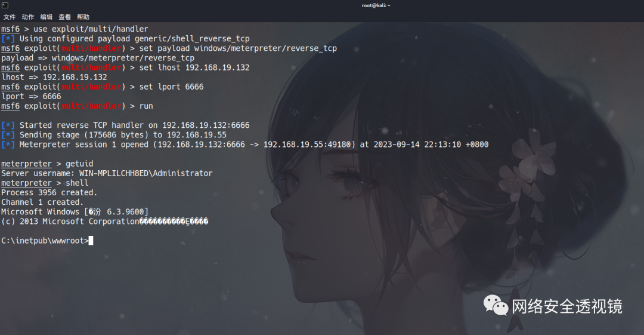Click the 'meterpreter > getuid' command line
This screenshot has height=335, width=644.
click(47, 164)
